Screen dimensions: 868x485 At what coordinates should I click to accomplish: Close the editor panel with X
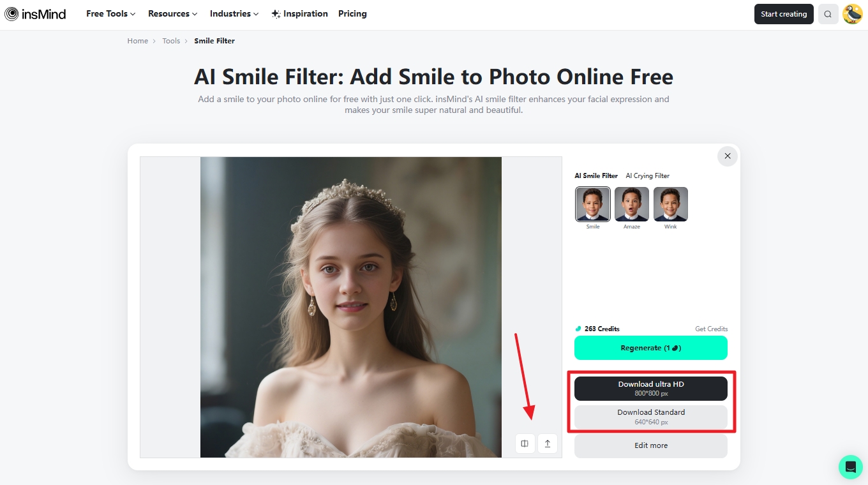727,156
